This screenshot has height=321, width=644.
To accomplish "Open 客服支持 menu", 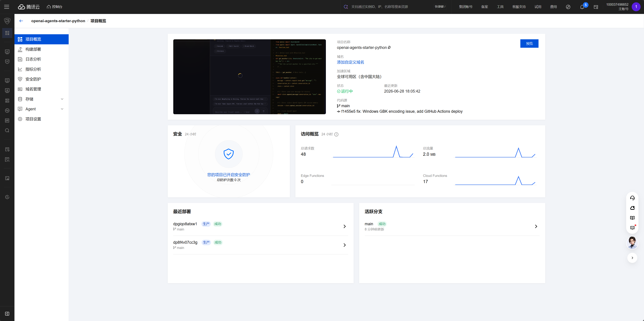I will click(x=519, y=7).
